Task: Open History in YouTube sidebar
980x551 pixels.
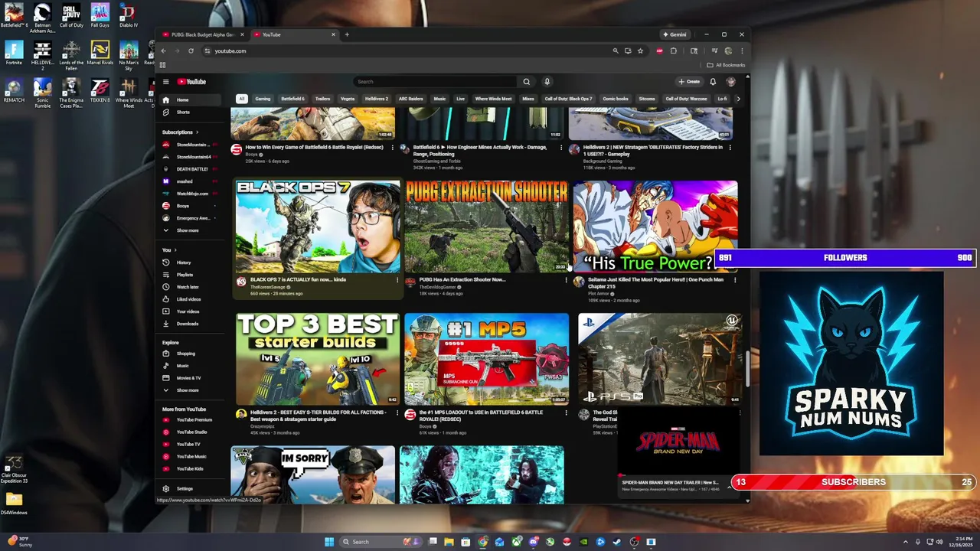Action: 190,262
